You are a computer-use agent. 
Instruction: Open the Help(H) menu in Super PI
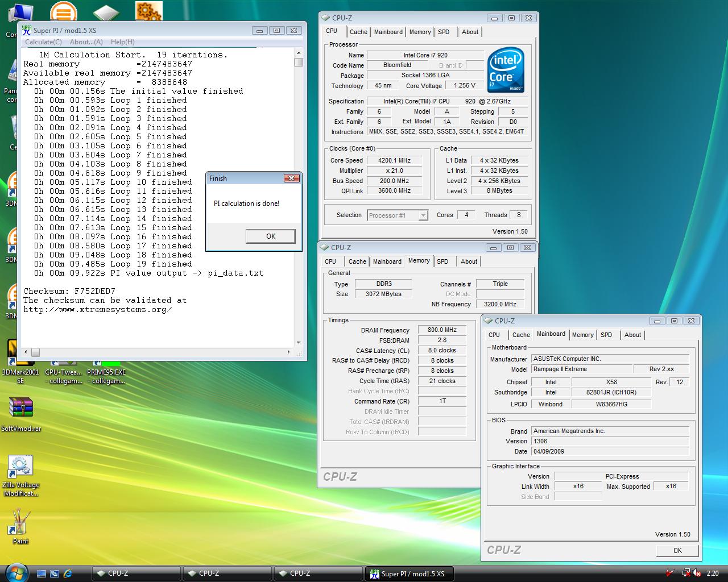pyautogui.click(x=122, y=42)
